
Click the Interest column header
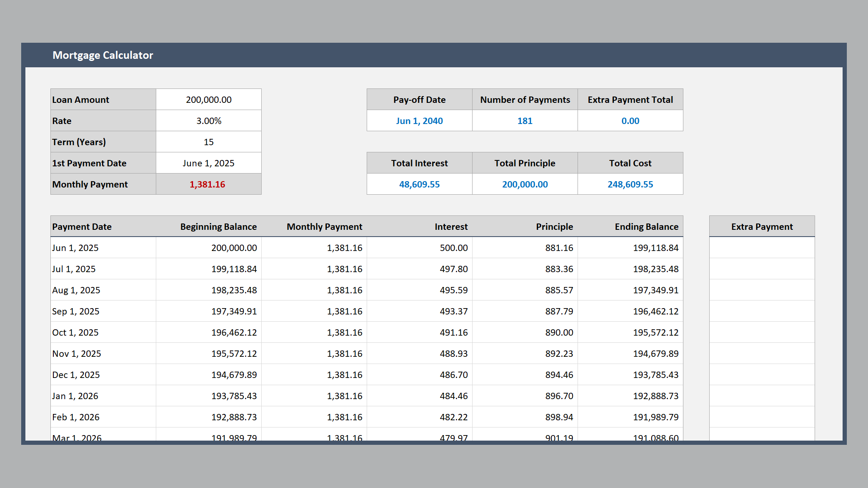[x=451, y=226]
